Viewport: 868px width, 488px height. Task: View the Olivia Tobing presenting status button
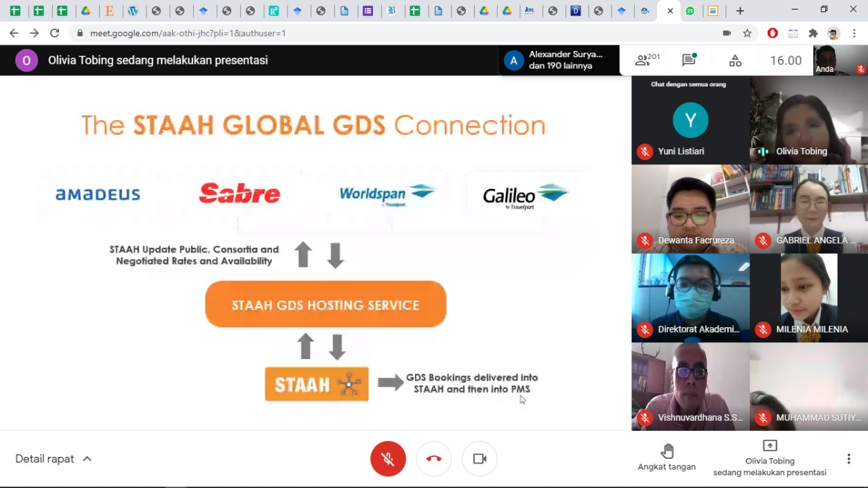point(770,458)
